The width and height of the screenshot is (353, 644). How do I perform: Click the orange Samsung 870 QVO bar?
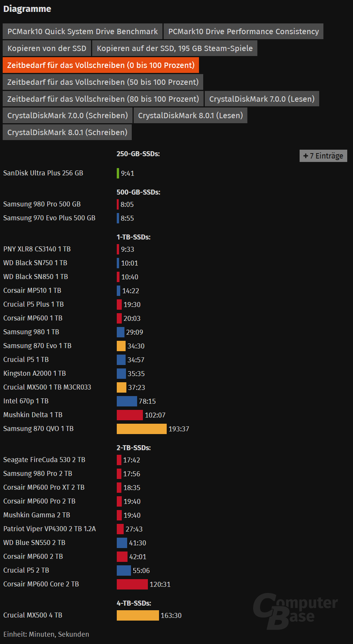[142, 429]
